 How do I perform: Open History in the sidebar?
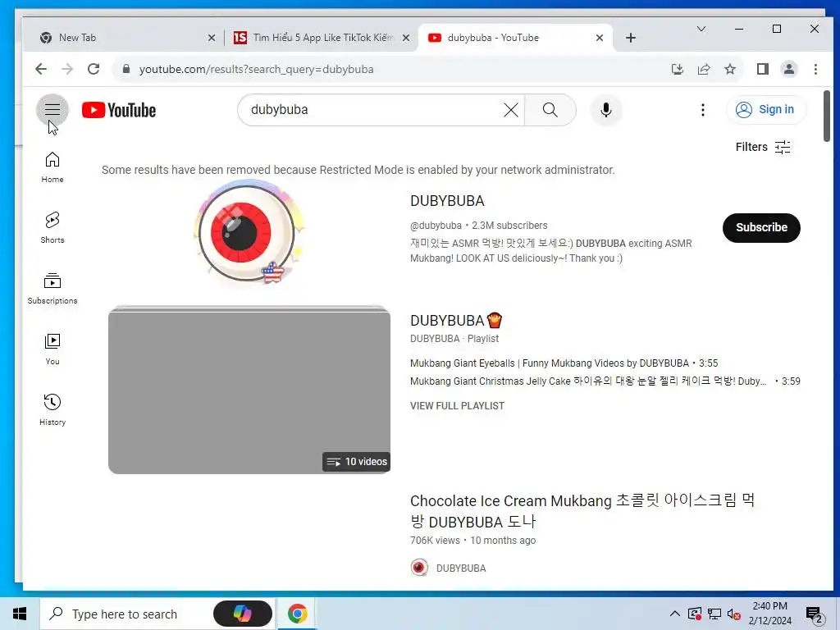coord(52,410)
